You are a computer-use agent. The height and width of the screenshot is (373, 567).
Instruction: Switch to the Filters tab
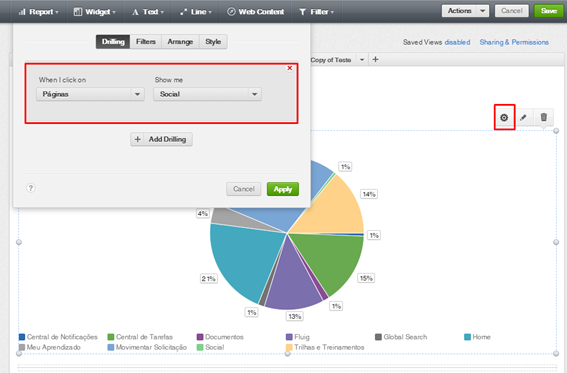[x=146, y=42]
